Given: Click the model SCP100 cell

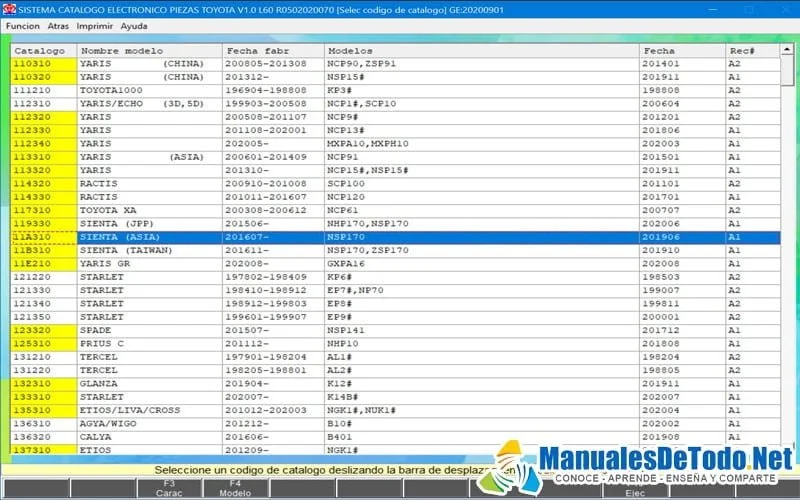Looking at the screenshot, I should (482, 184).
